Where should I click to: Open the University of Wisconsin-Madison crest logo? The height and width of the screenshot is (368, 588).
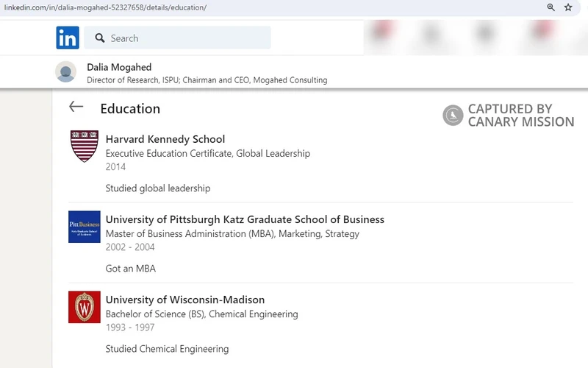point(85,307)
